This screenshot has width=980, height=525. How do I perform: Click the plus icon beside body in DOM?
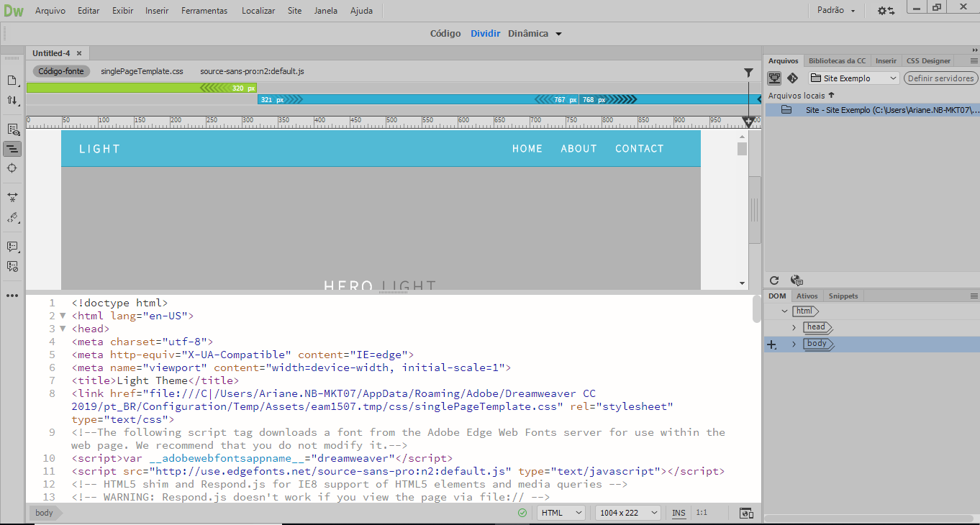pos(772,344)
